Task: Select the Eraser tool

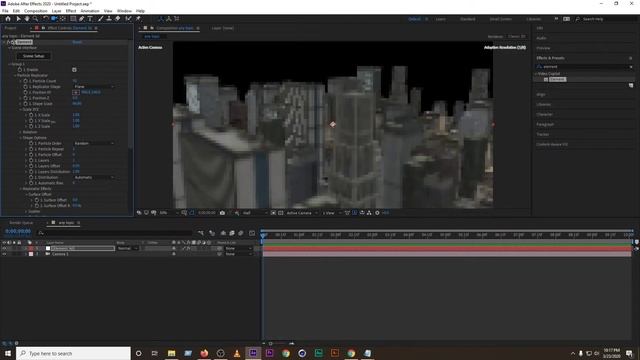Action: tap(118, 19)
